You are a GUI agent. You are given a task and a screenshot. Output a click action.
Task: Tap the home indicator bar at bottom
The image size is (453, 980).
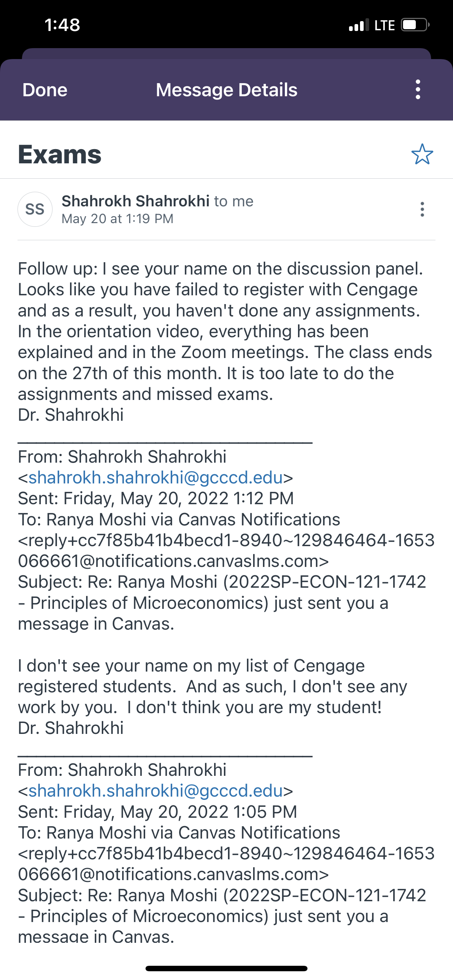click(x=226, y=968)
